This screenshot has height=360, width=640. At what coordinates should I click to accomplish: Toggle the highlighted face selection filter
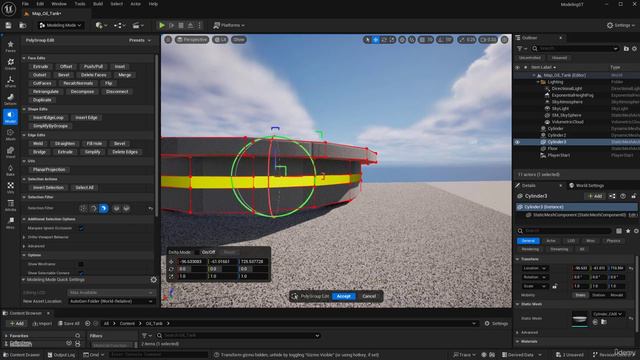point(104,209)
